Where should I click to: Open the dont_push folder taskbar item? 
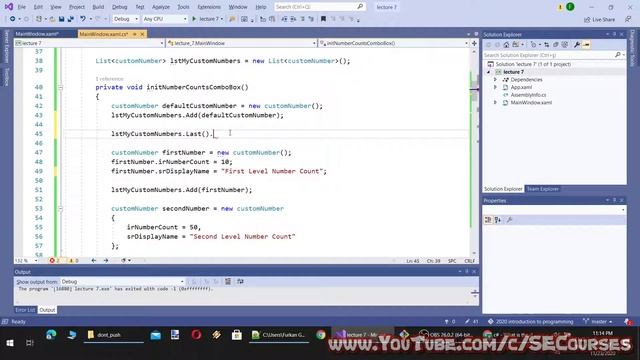(x=113, y=335)
